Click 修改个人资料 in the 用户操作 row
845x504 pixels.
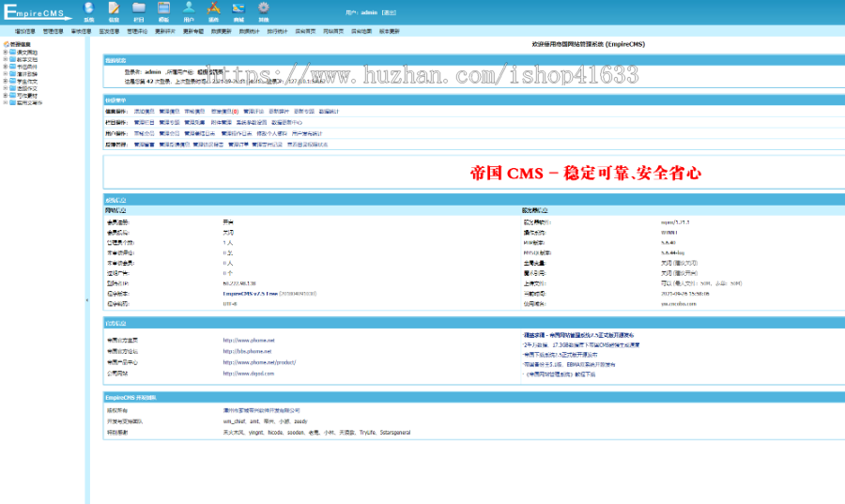tap(271, 133)
